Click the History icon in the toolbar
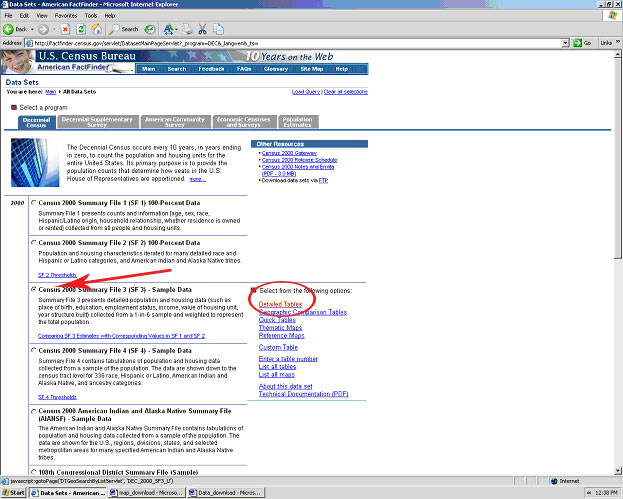 [x=150, y=29]
